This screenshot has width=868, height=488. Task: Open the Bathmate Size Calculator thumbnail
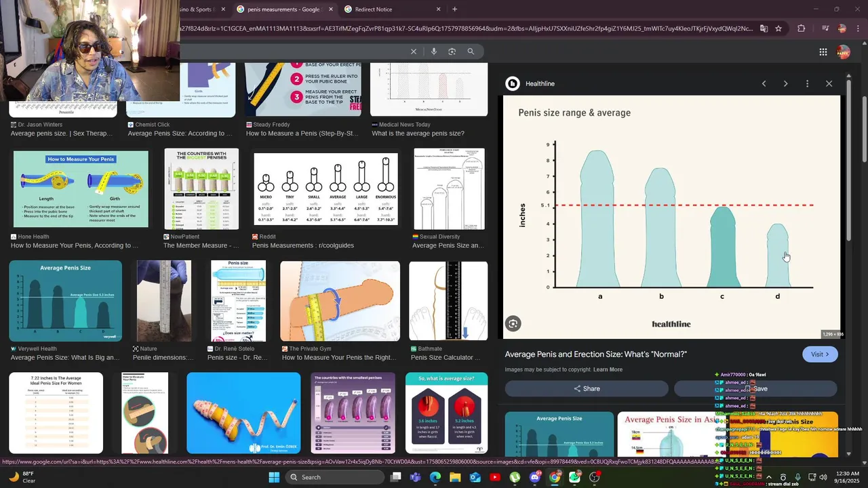point(448,301)
